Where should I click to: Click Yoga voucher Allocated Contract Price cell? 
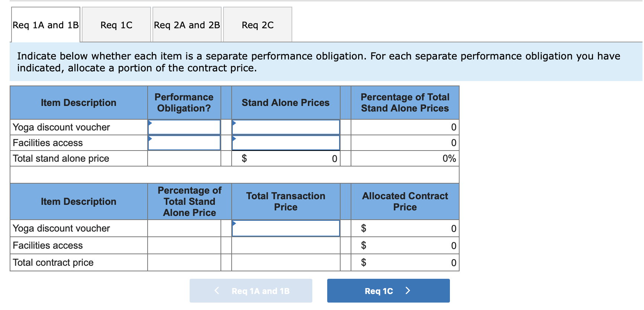(405, 228)
